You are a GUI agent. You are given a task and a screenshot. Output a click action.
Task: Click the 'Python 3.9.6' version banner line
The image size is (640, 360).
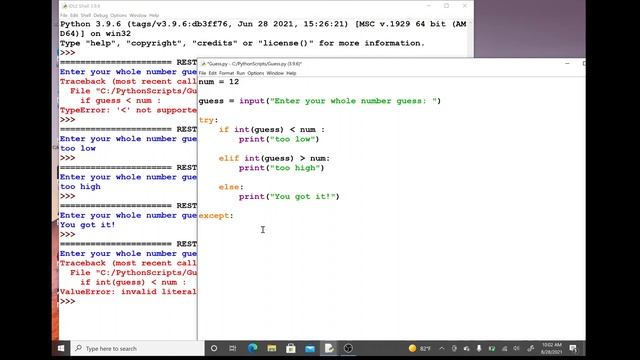[x=263, y=24]
